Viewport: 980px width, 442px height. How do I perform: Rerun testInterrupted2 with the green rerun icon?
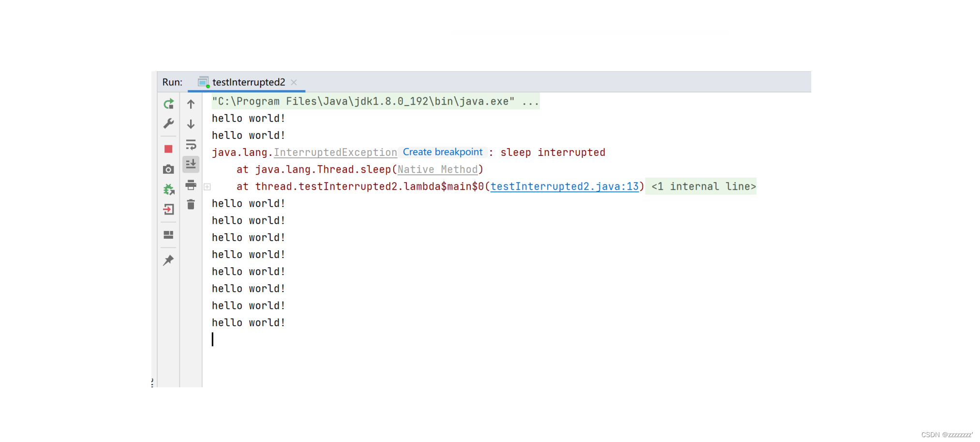coord(168,104)
